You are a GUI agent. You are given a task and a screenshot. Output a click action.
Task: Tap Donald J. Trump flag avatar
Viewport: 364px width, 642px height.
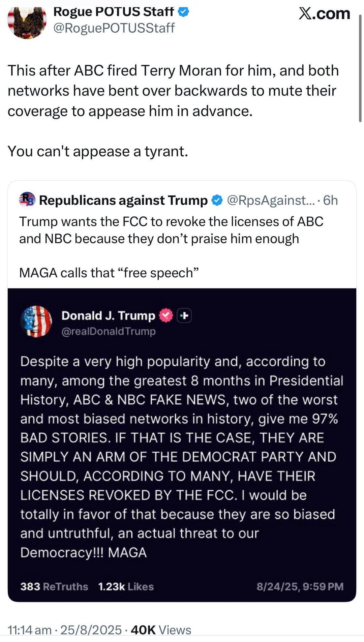tap(36, 322)
